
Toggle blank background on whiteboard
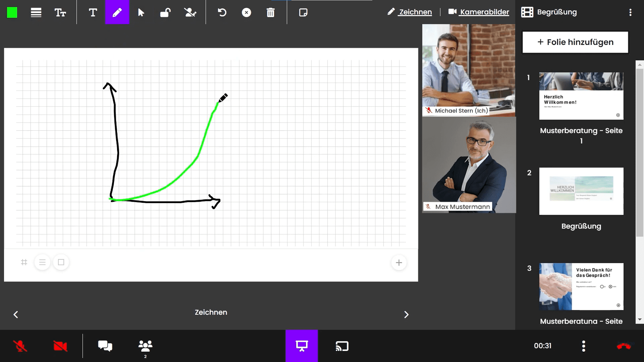pyautogui.click(x=61, y=262)
